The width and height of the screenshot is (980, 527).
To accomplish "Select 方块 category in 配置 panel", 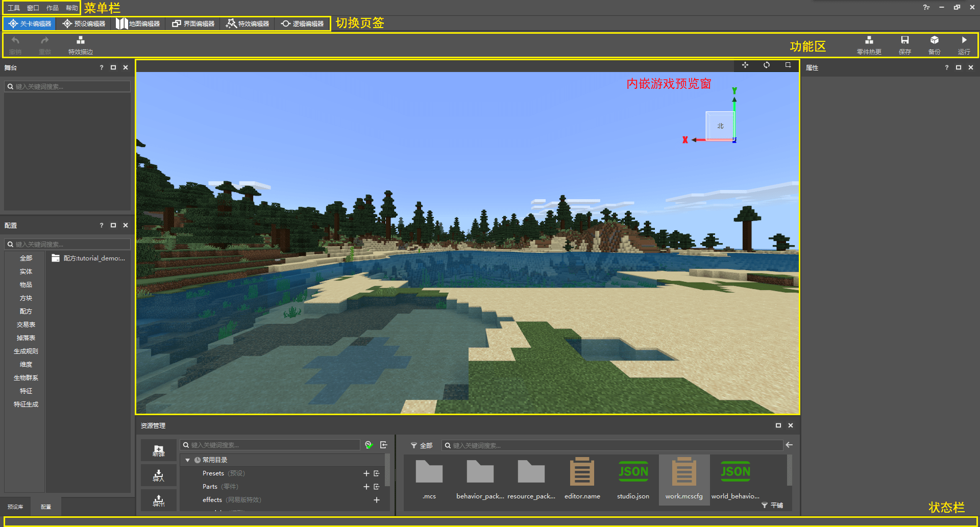I will coord(26,298).
